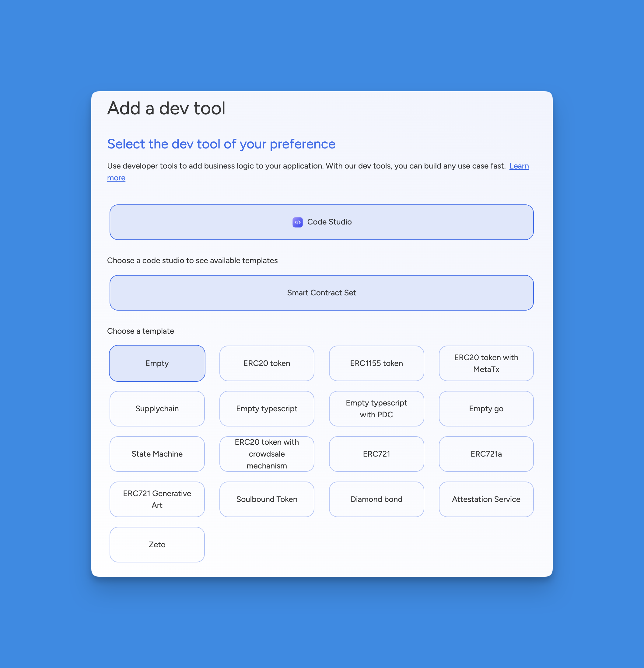Click the Empty typescript template

coord(266,408)
